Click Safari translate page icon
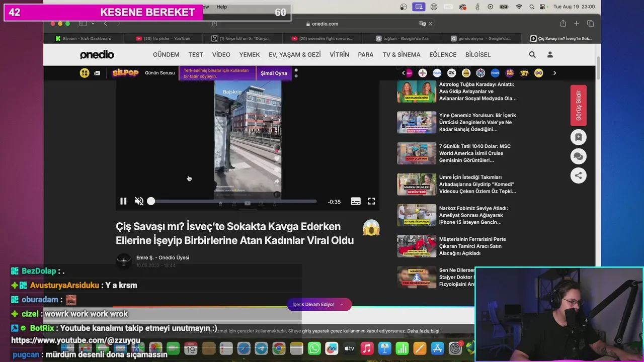This screenshot has height=362, width=644. tap(422, 24)
